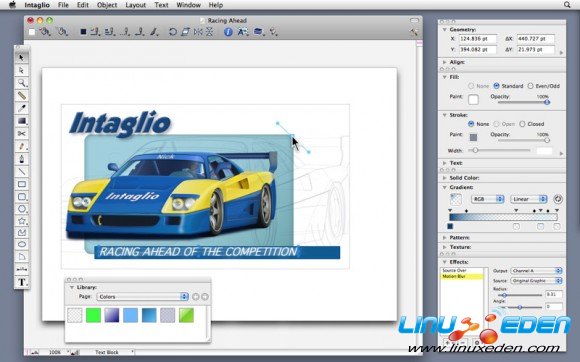Select the Zoom magnifier tool
Image resolution: width=580 pixels, height=362 pixels.
[22, 83]
